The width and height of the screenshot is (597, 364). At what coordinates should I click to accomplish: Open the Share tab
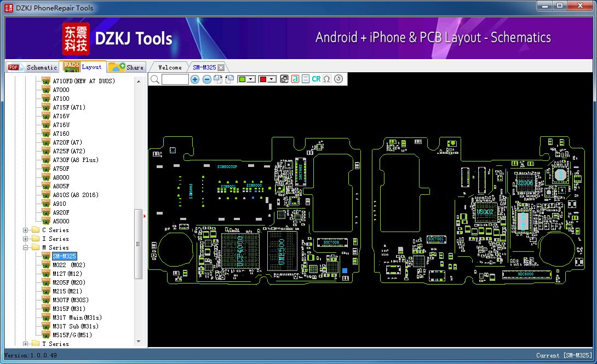coord(126,67)
